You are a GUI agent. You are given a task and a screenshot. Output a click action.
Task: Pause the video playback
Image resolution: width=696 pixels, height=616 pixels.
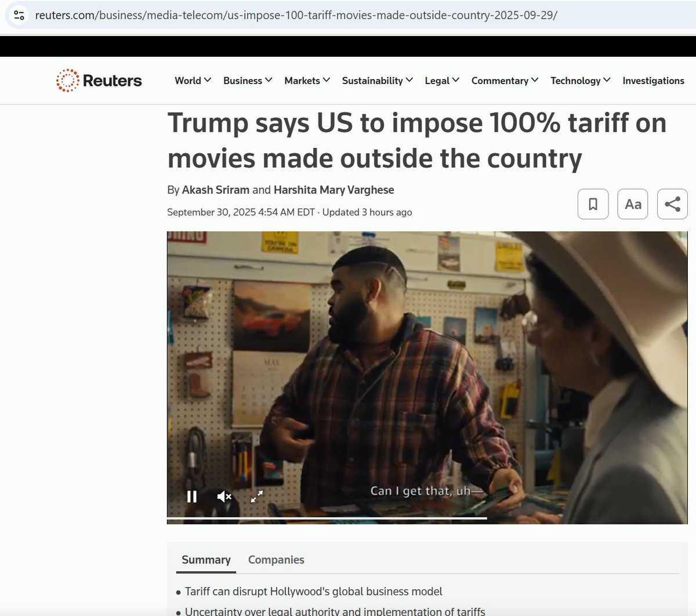pos(192,497)
